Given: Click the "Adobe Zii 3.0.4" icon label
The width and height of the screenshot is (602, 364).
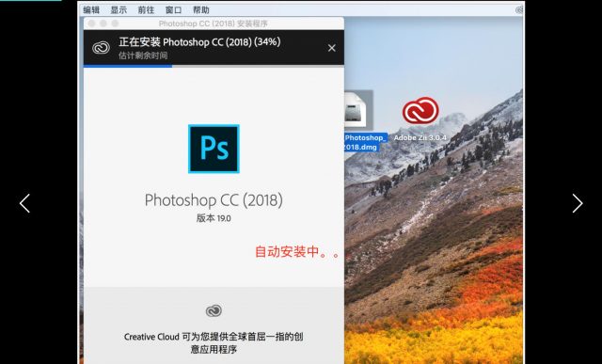Looking at the screenshot, I should [x=420, y=137].
